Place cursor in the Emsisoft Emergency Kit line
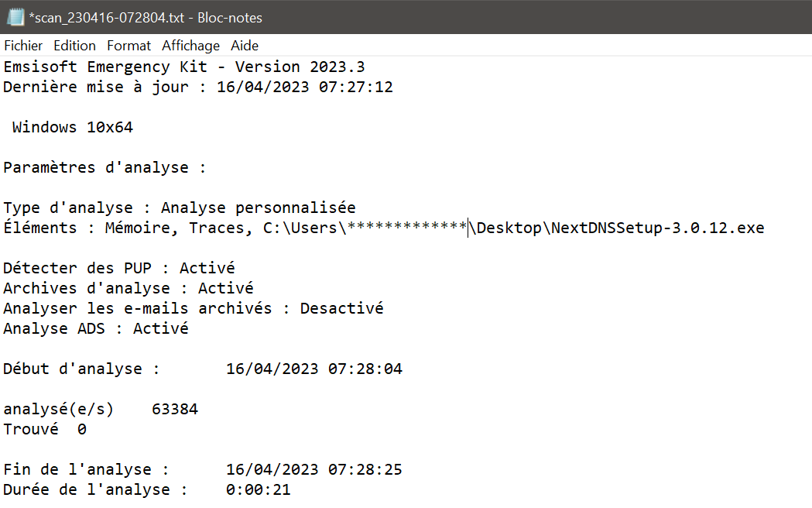 pos(183,67)
